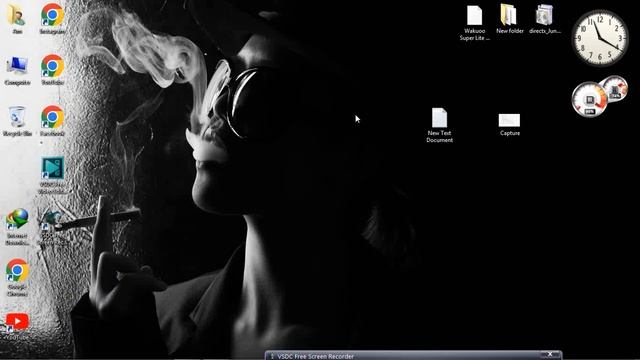Close the VSDC Free Screen Recorder window
Screen dimensions: 640x360
point(550,354)
